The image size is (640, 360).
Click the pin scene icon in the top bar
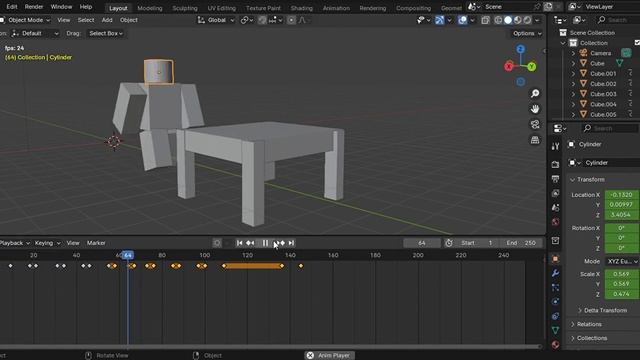(x=536, y=7)
